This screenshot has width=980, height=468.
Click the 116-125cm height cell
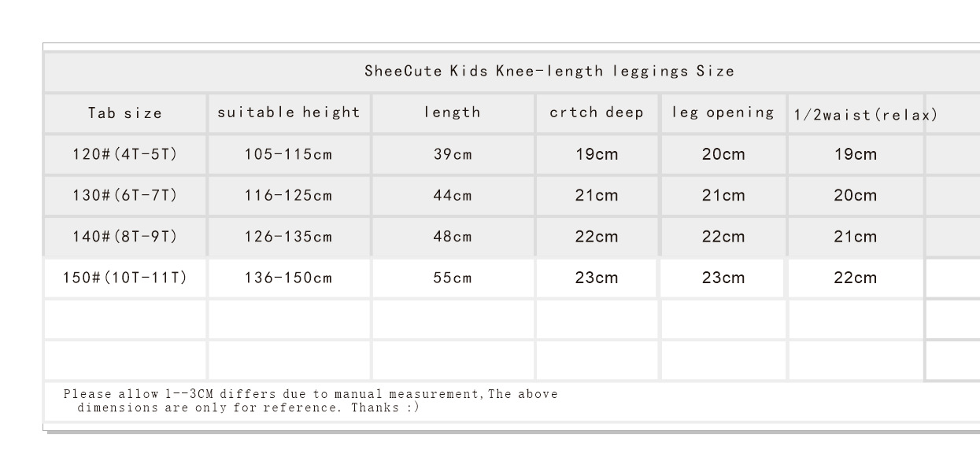[289, 195]
